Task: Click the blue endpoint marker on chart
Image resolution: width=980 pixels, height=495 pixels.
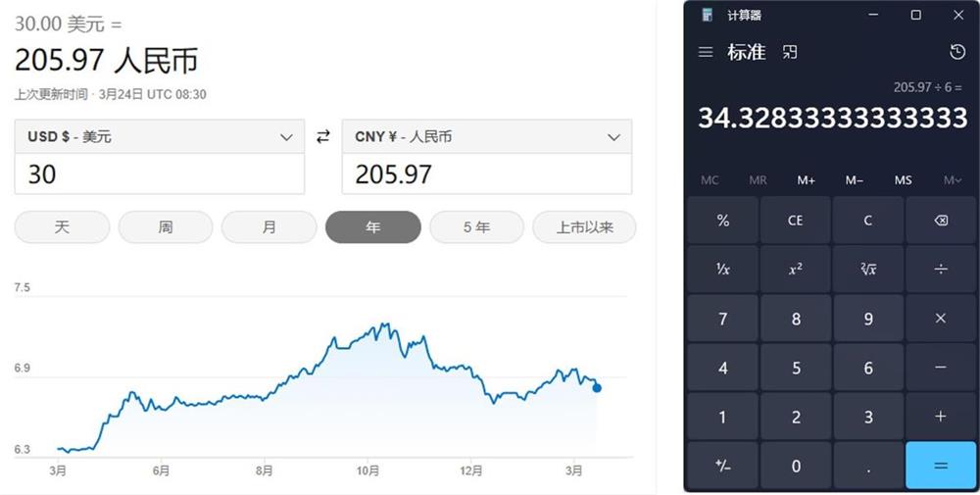Action: 597,388
